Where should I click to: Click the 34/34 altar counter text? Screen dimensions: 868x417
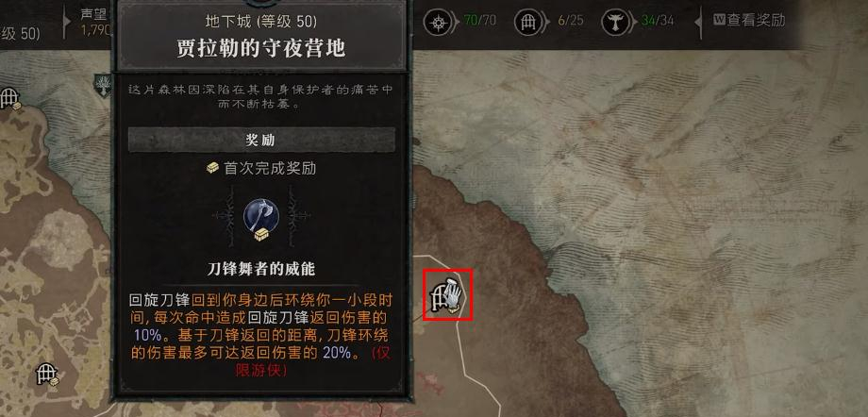(x=658, y=21)
